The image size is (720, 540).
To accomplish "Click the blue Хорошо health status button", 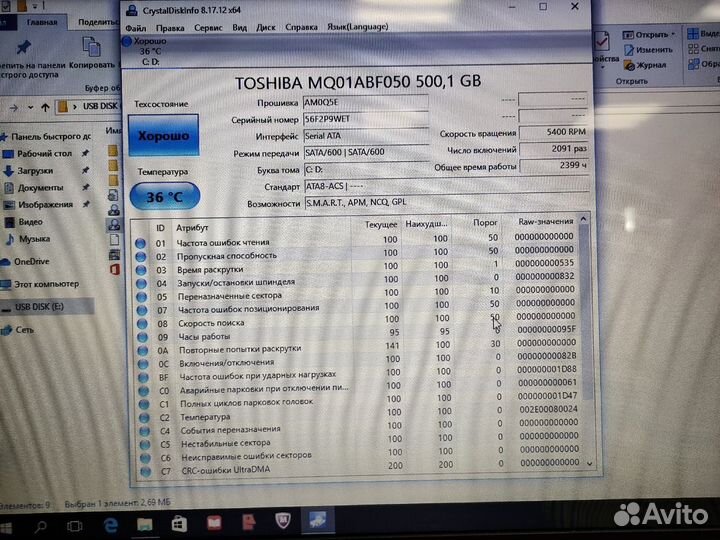I will click(163, 135).
